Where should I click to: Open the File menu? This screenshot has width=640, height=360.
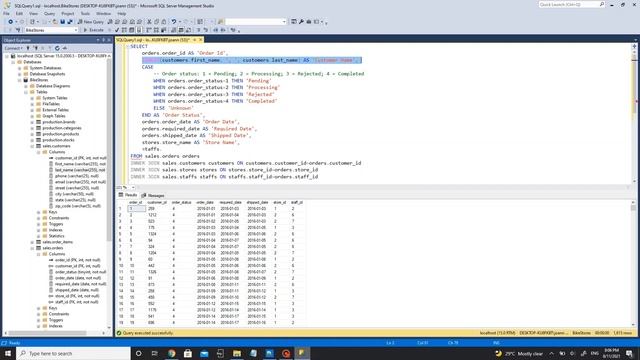7,13
